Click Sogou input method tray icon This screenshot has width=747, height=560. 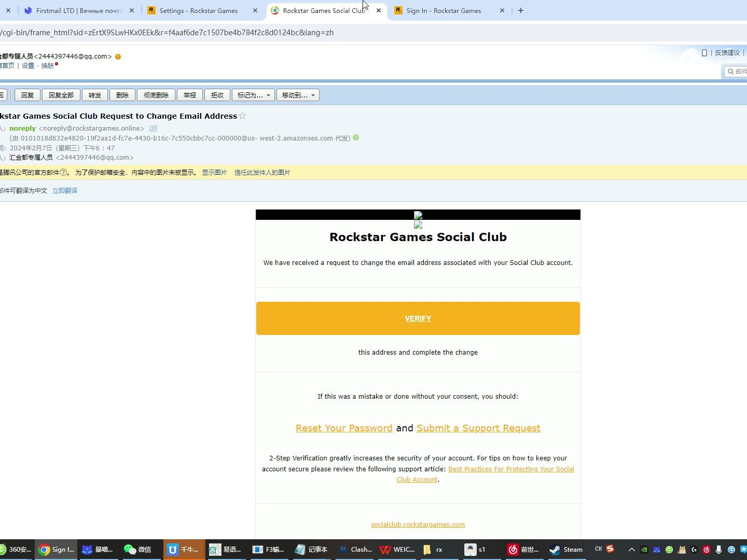(610, 549)
